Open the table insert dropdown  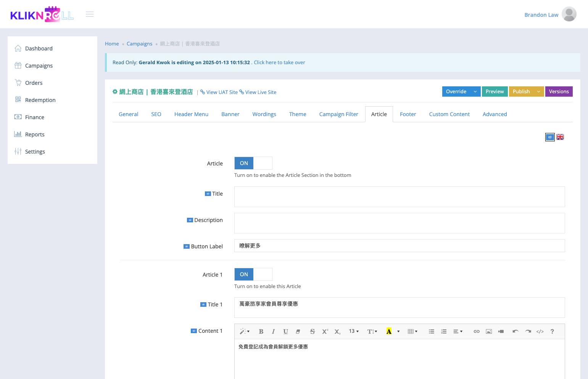click(413, 332)
